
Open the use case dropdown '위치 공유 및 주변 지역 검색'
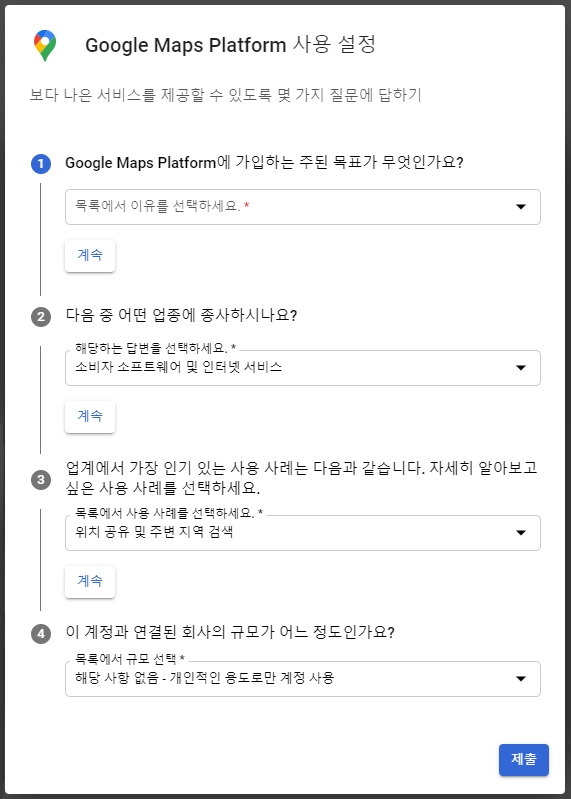click(x=303, y=533)
